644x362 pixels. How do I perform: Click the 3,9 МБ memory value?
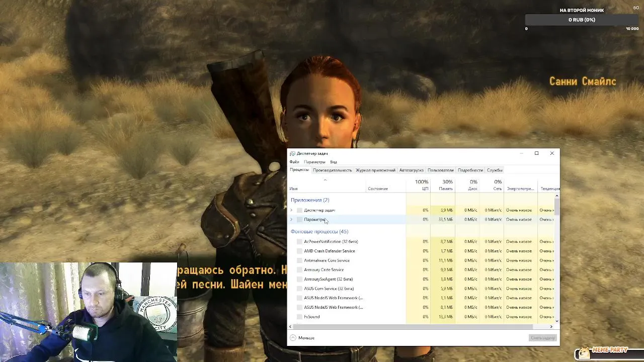(447, 210)
